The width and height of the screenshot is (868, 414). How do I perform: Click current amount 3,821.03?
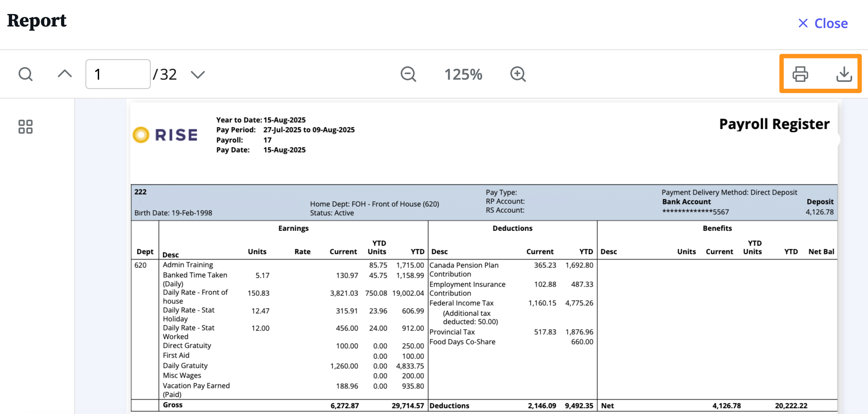(344, 293)
